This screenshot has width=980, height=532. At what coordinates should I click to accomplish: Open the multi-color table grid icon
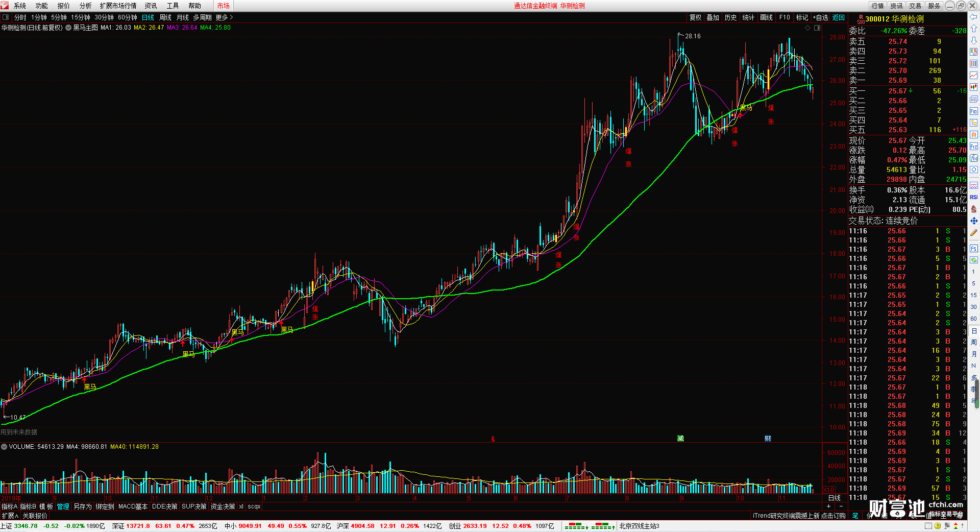[974, 64]
